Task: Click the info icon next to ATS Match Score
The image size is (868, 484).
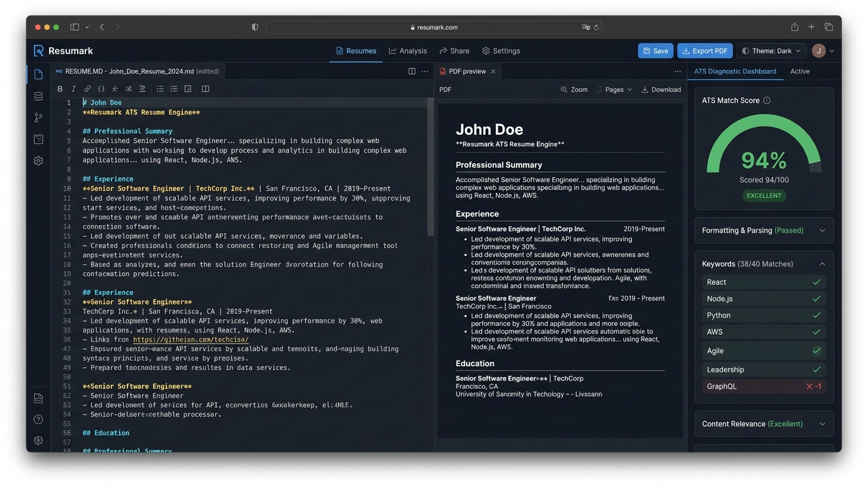Action: coord(767,100)
